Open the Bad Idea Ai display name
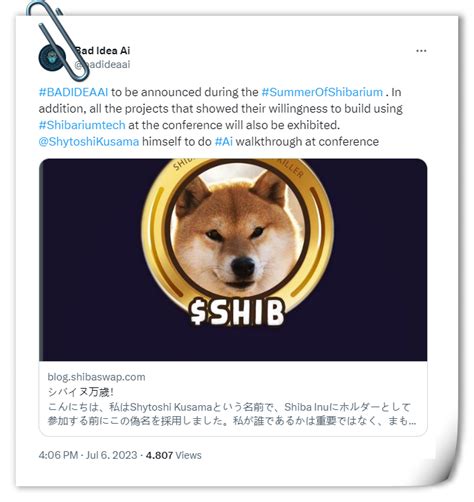Screen dimensions: 474x502 [102, 51]
